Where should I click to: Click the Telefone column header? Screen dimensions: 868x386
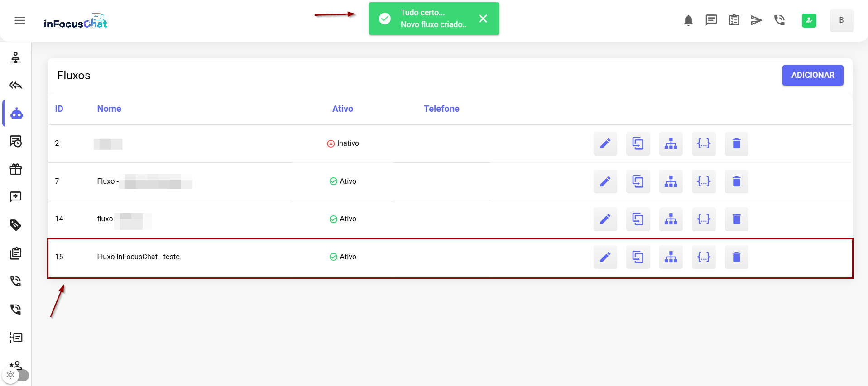coord(441,109)
